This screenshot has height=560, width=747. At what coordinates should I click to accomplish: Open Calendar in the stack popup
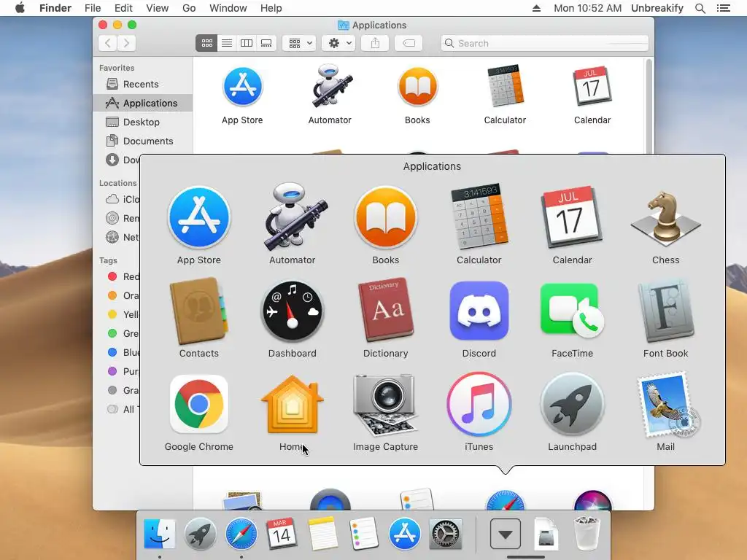(572, 217)
